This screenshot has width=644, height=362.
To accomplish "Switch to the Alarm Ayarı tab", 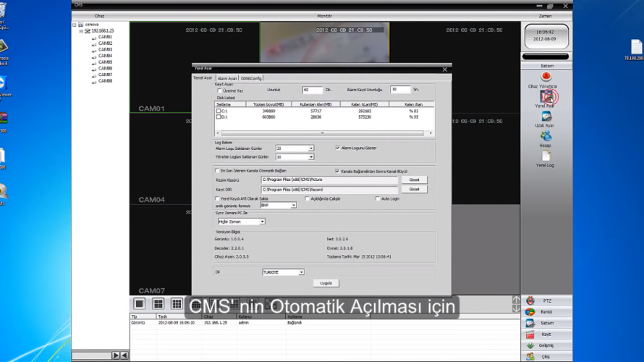I will 227,78.
